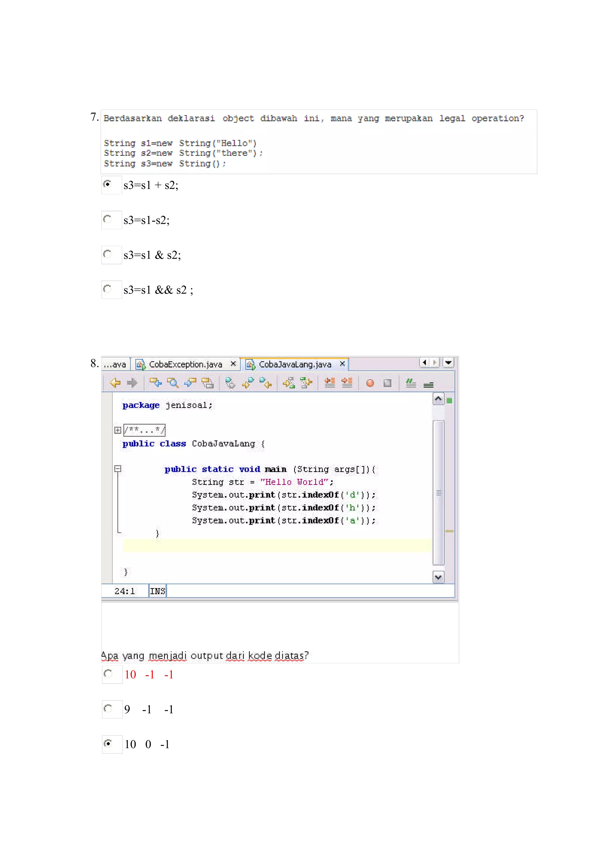
Task: Click scrollbar up arrow in code editor
Action: (x=438, y=399)
